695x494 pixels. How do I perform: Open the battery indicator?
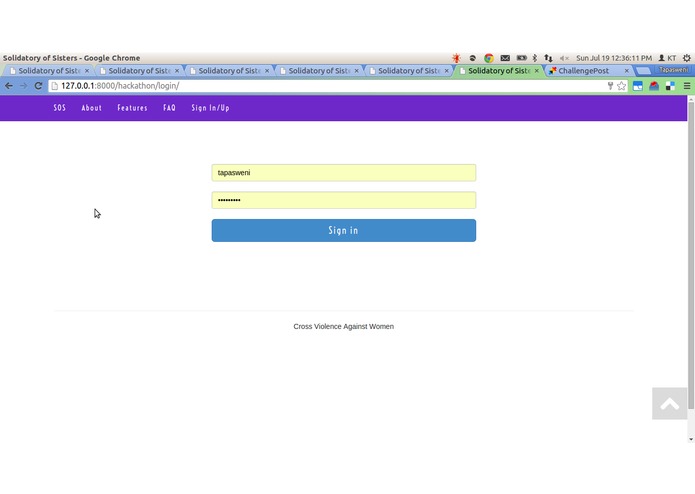pyautogui.click(x=521, y=58)
